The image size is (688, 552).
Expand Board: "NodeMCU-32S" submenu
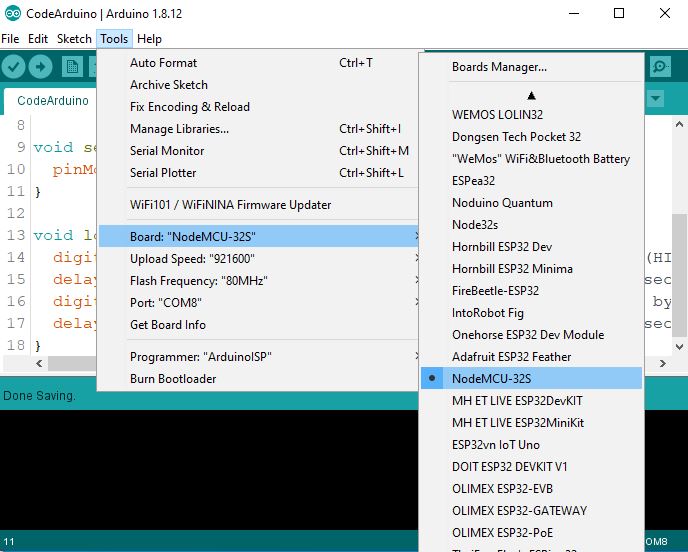pyautogui.click(x=258, y=237)
